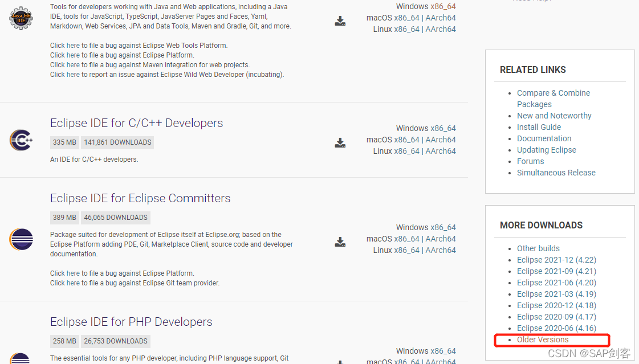The width and height of the screenshot is (639, 364).
Task: Click the Eclipse Committers package logo
Action: pyautogui.click(x=21, y=240)
